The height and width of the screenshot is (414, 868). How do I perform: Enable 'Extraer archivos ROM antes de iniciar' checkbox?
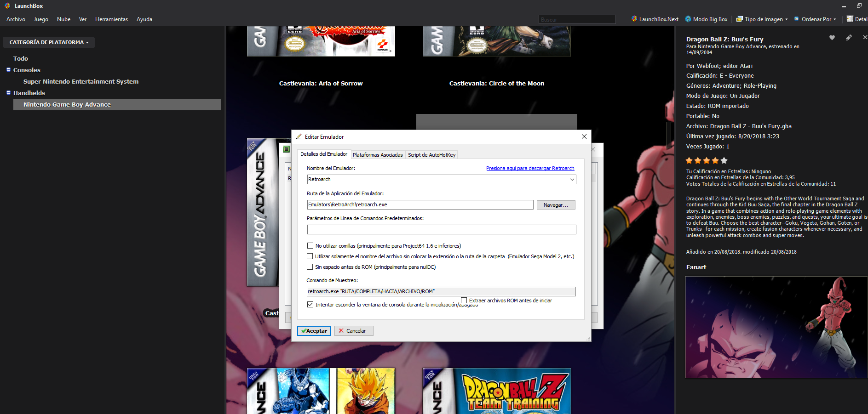[x=464, y=301]
